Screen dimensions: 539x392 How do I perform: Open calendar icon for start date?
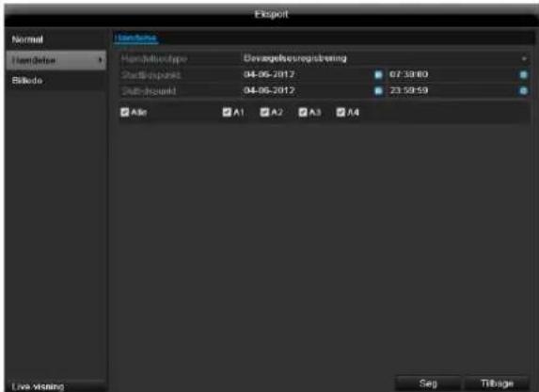(378, 74)
